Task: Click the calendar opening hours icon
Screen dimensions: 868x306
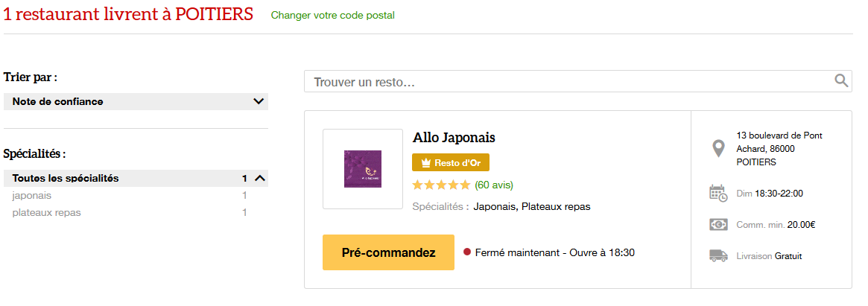Action: (718, 193)
